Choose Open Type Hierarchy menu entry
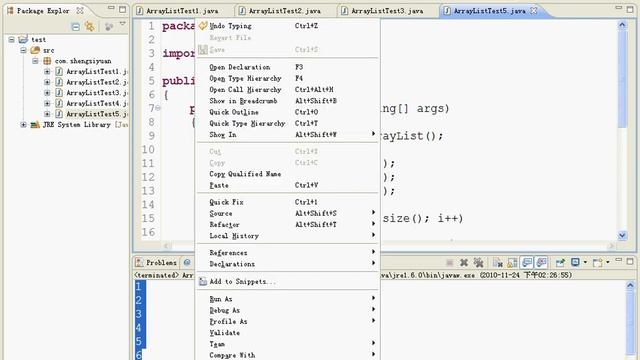Image resolution: width=640 pixels, height=360 pixels. [x=288, y=78]
